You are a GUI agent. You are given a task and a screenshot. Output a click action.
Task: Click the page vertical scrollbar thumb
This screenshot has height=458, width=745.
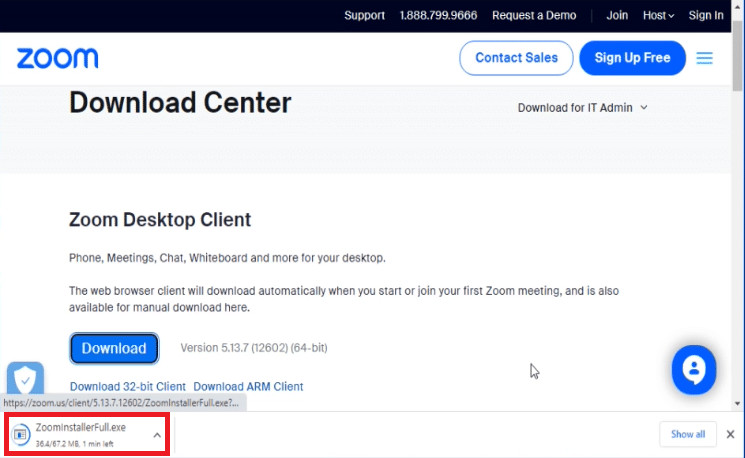click(738, 55)
